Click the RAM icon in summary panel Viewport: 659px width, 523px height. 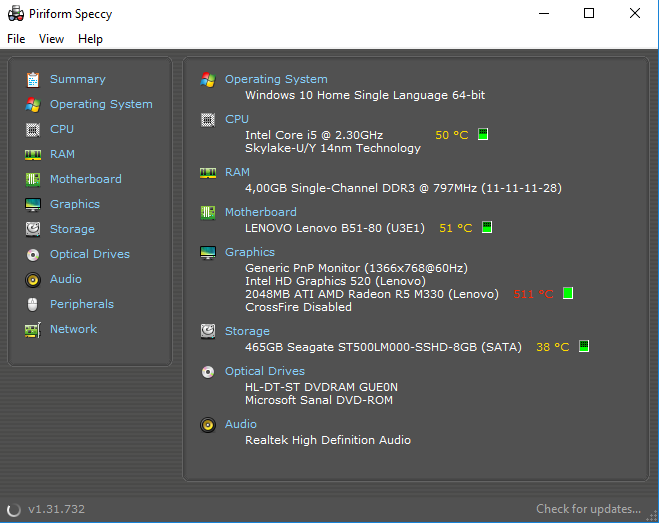coord(208,173)
